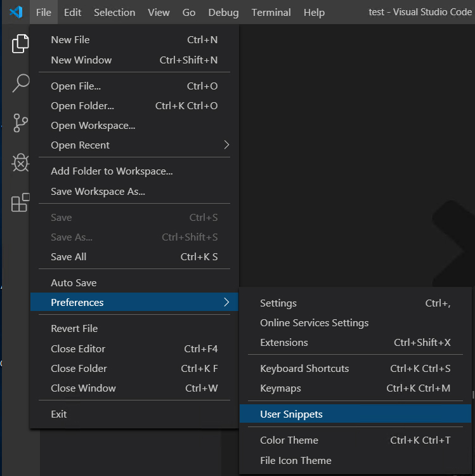Open the Source Control view icon
The width and height of the screenshot is (475, 476).
click(21, 123)
